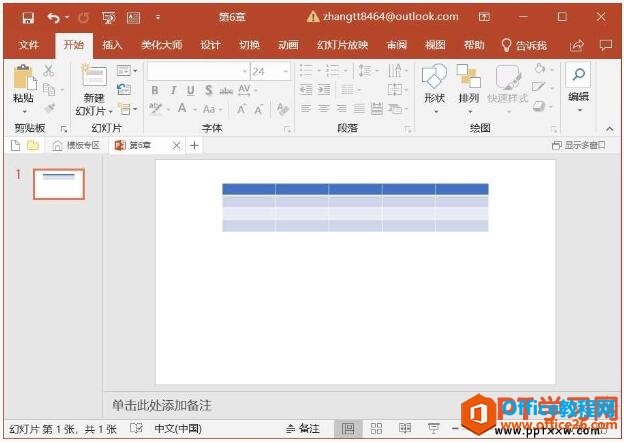Add a new document tab with plus
This screenshot has width=624, height=442.
click(x=194, y=146)
